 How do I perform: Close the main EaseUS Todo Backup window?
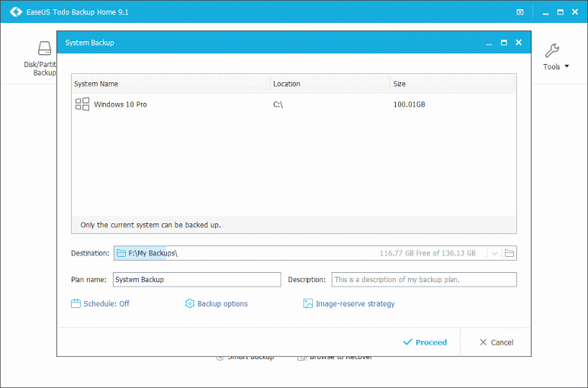tap(575, 12)
